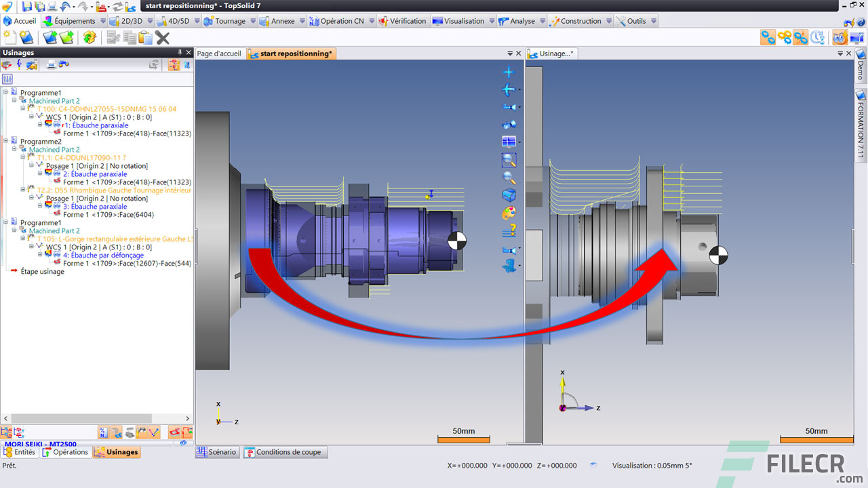Click the vertical Demo side tab
868x488 pixels.
[861, 65]
